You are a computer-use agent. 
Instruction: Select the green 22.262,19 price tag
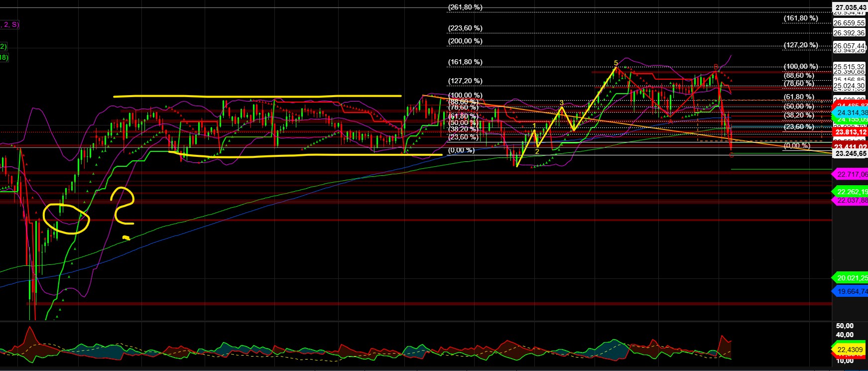tap(851, 192)
